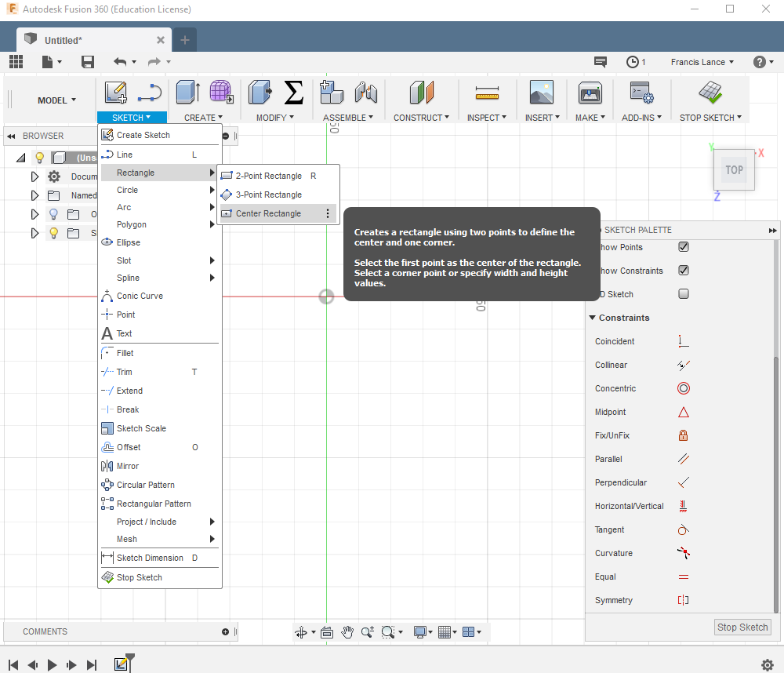Screen dimensions: 784x673
Task: Choose Offset in the Sketch menu
Action: (159, 447)
